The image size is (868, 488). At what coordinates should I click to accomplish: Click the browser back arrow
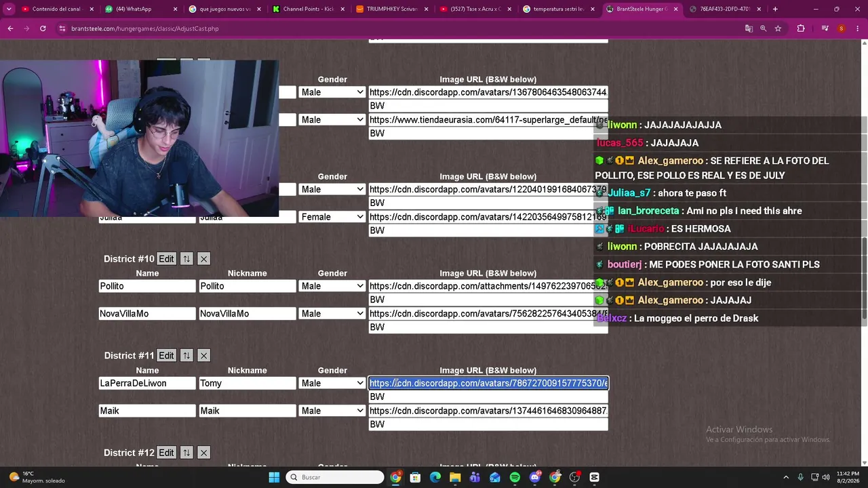pyautogui.click(x=10, y=28)
